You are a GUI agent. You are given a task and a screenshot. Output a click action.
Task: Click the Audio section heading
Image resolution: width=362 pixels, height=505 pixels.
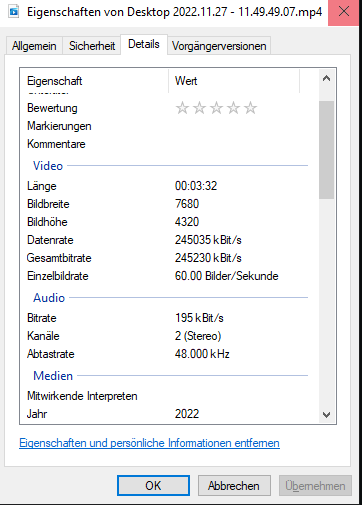pos(49,298)
